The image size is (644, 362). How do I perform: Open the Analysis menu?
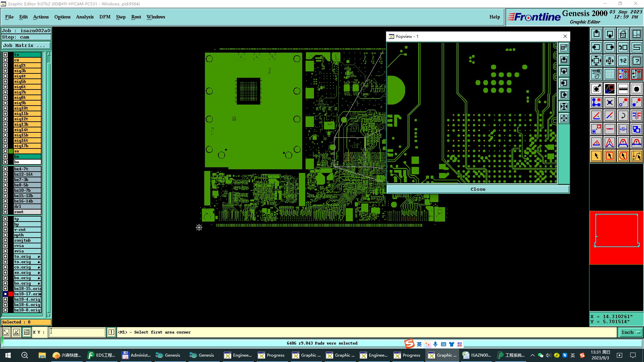pos(85,17)
